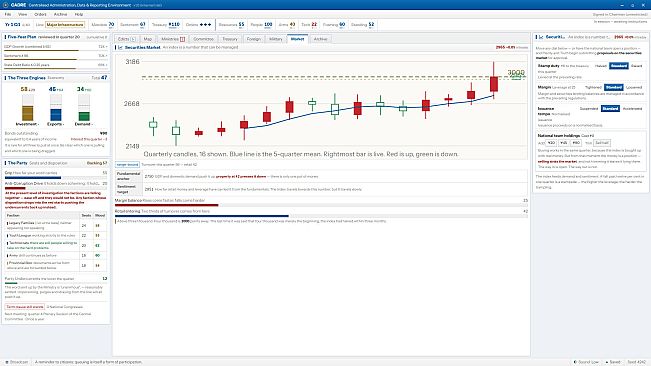The image size is (651, 366).
Task: Click the Exports engine bar
Action: pos(56,108)
